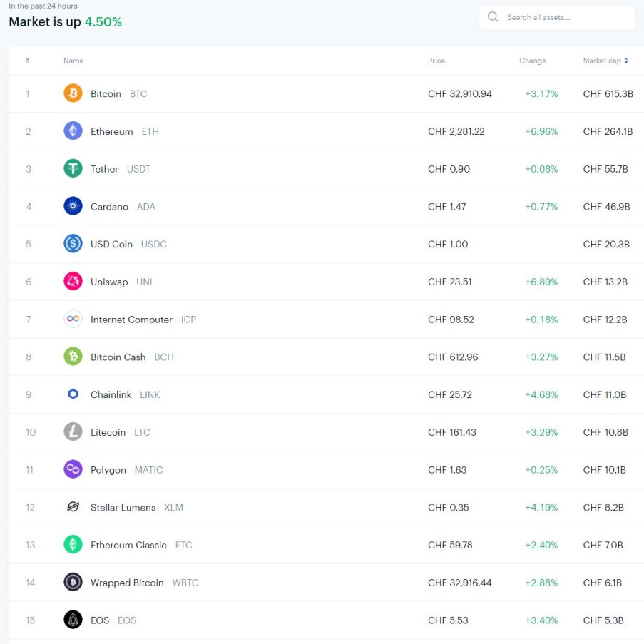644x644 pixels.
Task: Click the Change column header
Action: point(532,61)
